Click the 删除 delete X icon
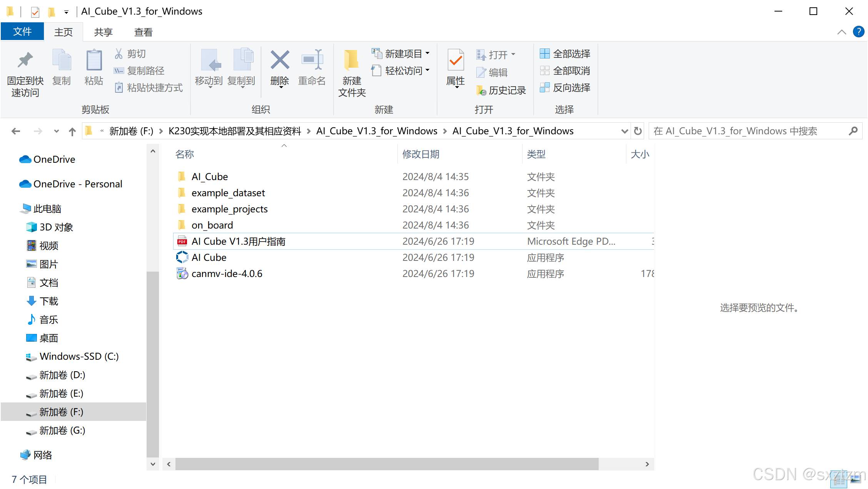The height and width of the screenshot is (489, 868). pyautogui.click(x=280, y=60)
